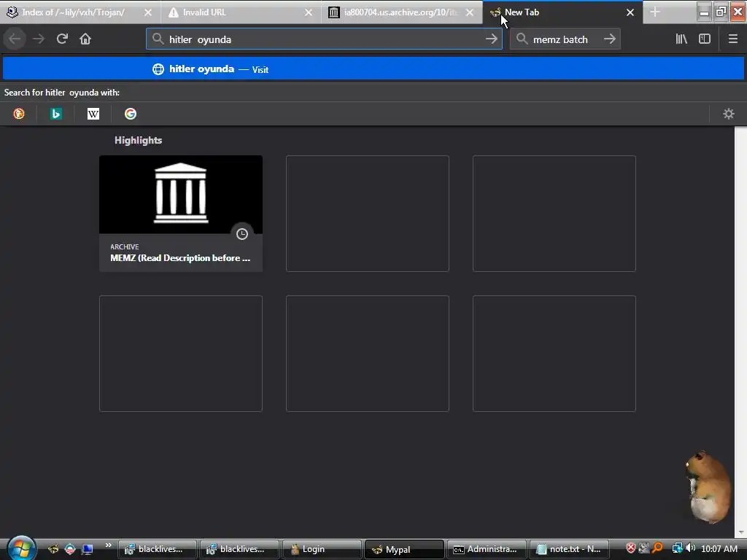Close the New Tab tab
747x560 pixels.
pos(630,12)
